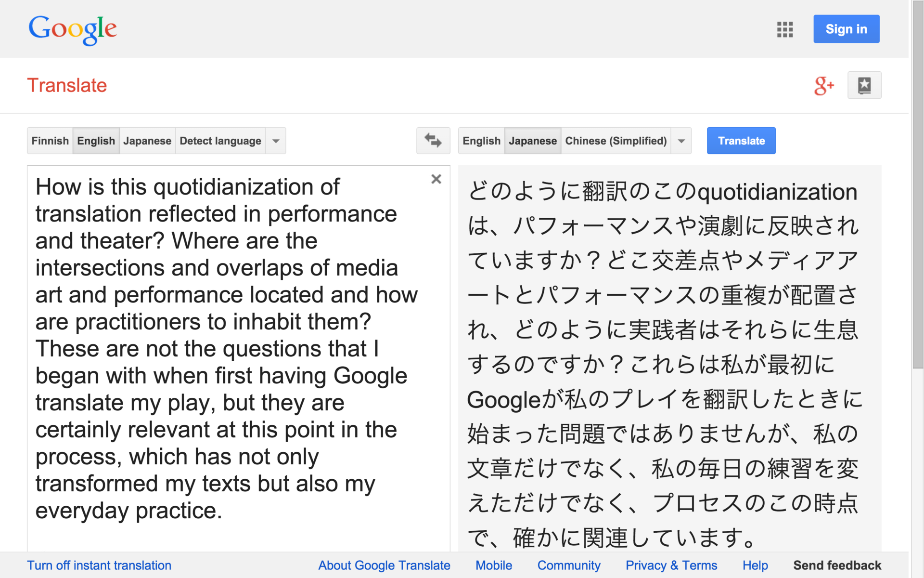Screen dimensions: 924x578
Task: Select Japanese as source language
Action: (147, 141)
